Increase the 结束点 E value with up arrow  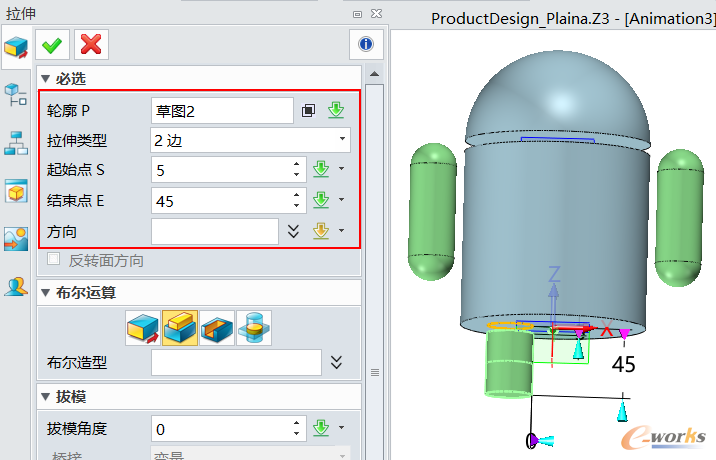[x=297, y=195]
